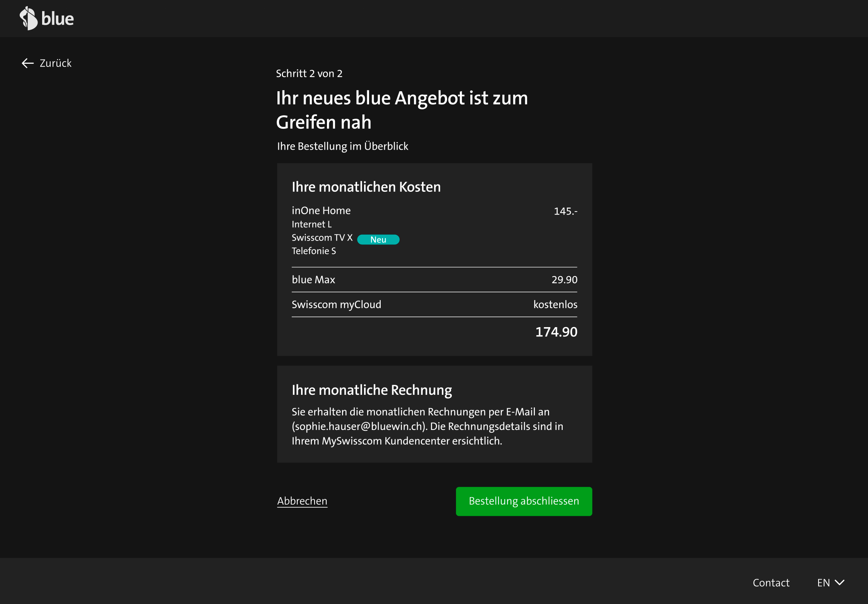Click the Telefonie S entry
Viewport: 868px width, 604px height.
click(314, 251)
